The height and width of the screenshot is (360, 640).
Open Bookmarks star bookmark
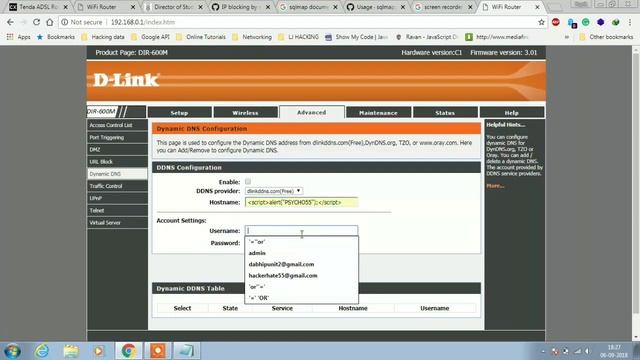tap(56, 37)
